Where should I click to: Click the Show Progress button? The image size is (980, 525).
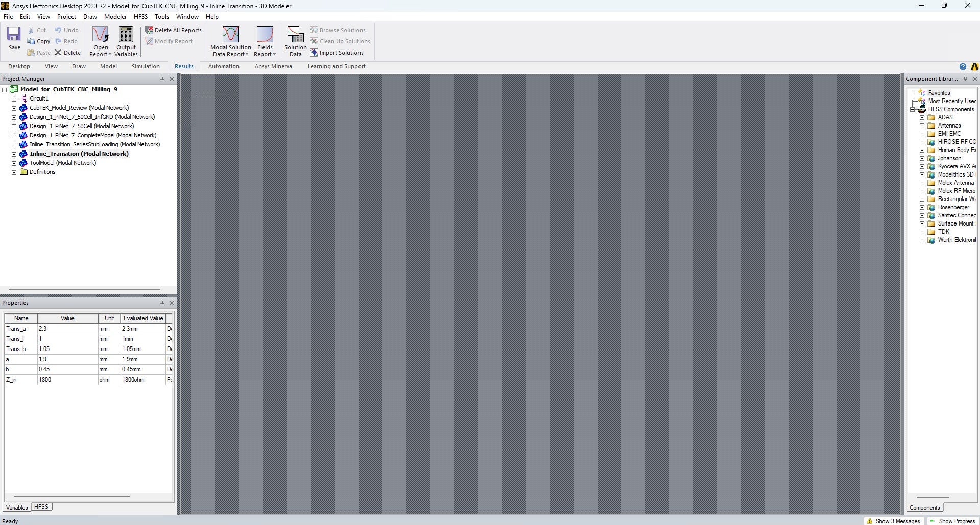point(952,521)
